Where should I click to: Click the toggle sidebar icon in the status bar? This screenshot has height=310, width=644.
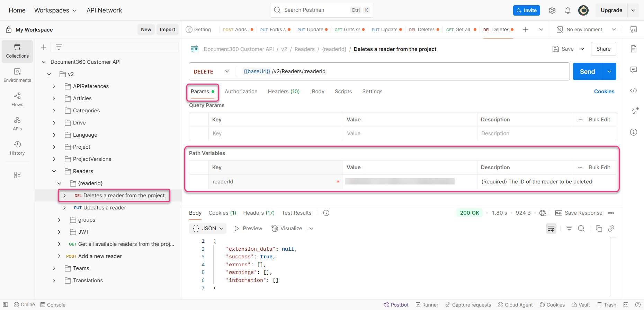(6, 305)
